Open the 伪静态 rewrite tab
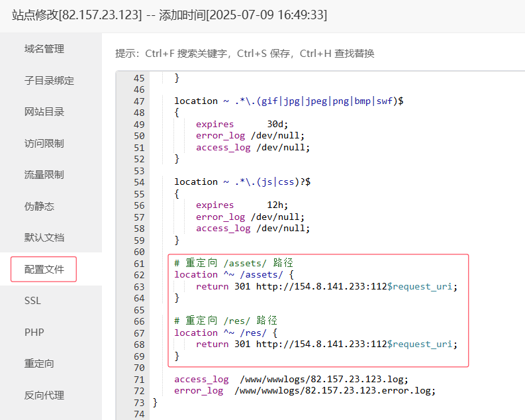This screenshot has height=420, width=525. [39, 207]
